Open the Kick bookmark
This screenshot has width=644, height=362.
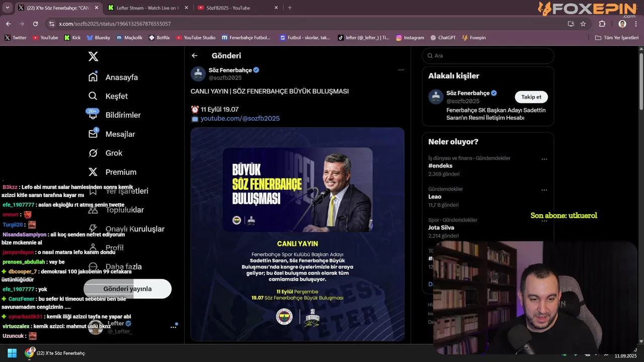coord(72,38)
